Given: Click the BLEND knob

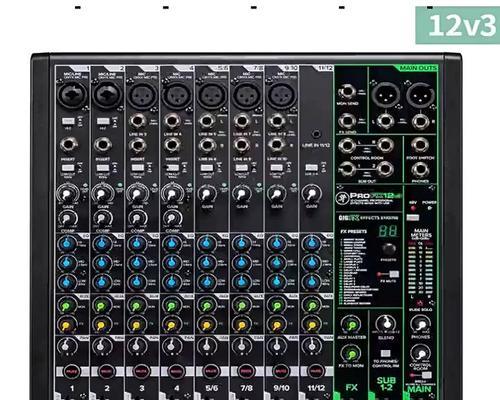Looking at the screenshot, I should [x=386, y=324].
